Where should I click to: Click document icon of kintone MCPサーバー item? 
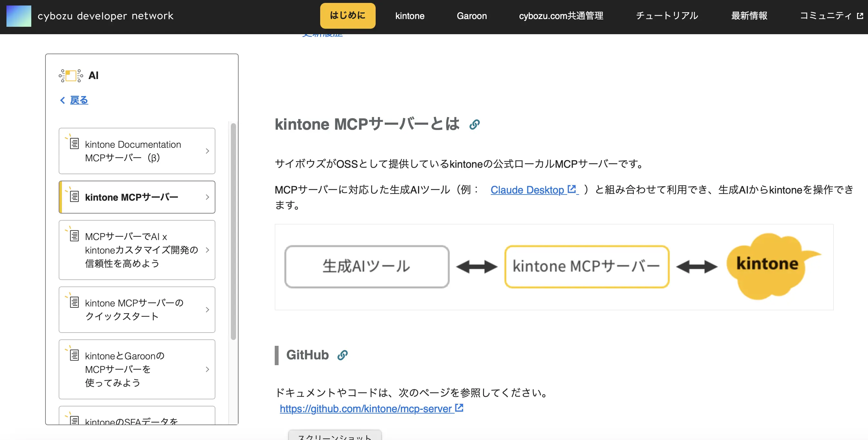coord(74,196)
